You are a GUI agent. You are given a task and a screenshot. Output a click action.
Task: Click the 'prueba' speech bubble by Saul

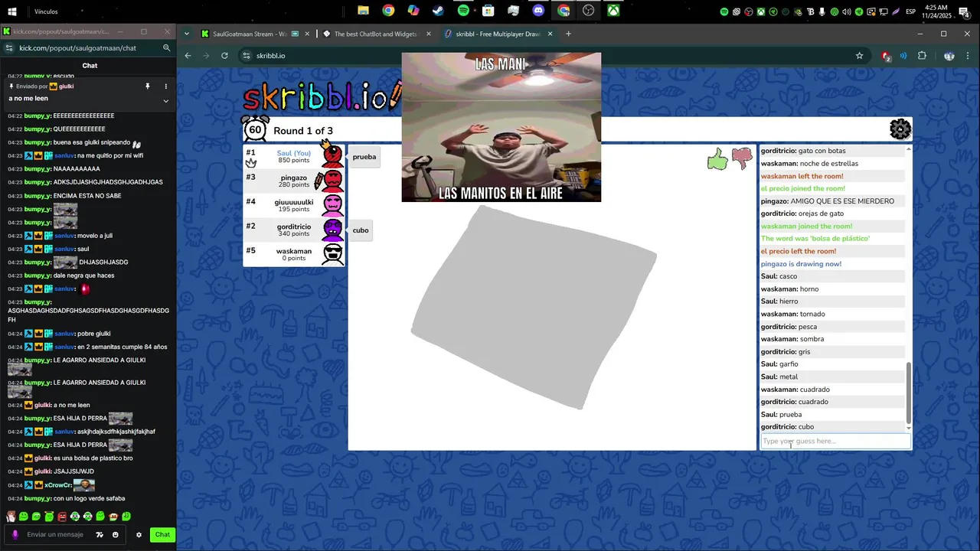pyautogui.click(x=364, y=157)
